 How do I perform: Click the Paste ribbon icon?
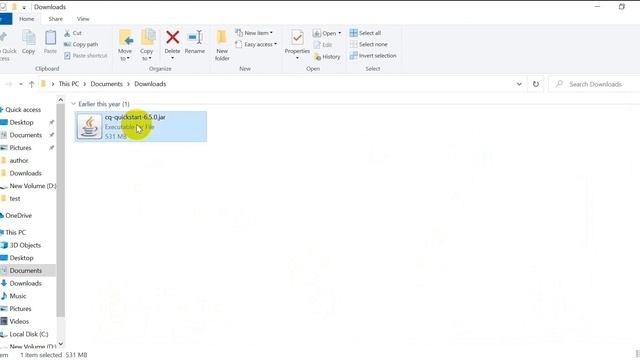click(x=50, y=42)
